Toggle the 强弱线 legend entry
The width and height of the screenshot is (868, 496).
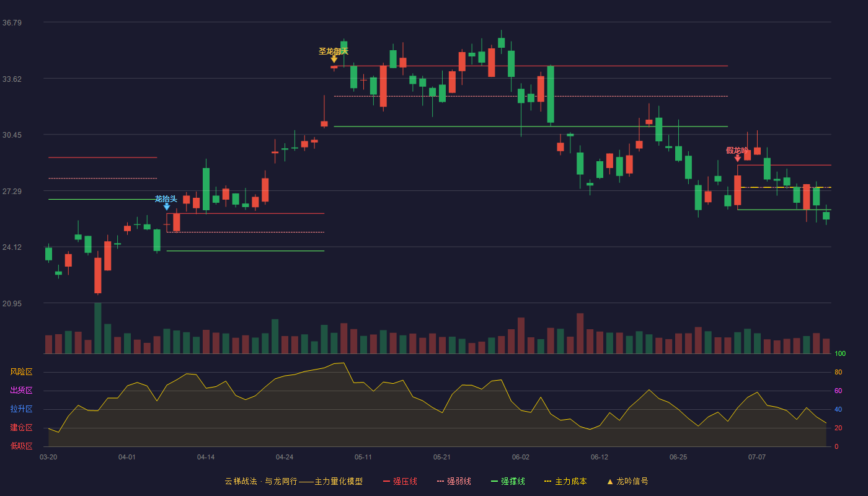[x=454, y=481]
